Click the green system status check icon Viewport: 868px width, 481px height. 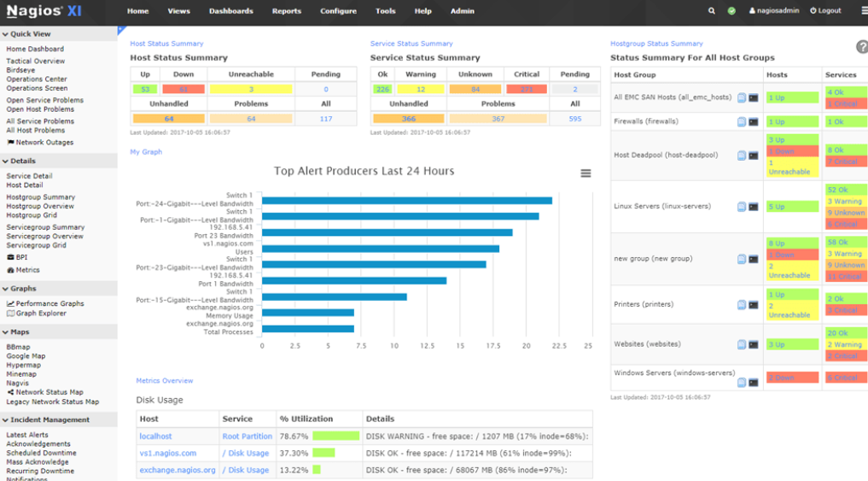[731, 10]
